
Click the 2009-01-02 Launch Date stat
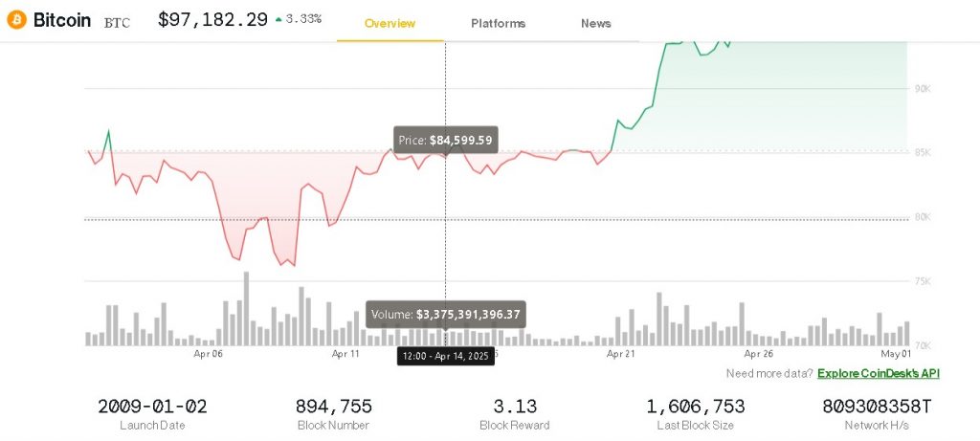click(x=152, y=407)
